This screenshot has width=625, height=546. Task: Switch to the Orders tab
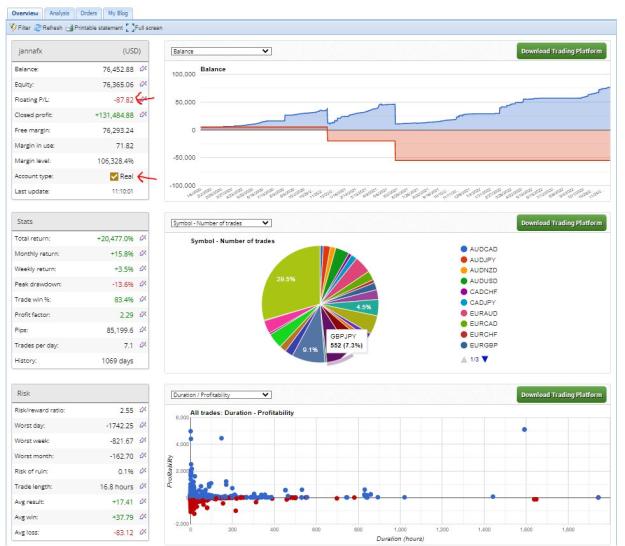coord(88,13)
